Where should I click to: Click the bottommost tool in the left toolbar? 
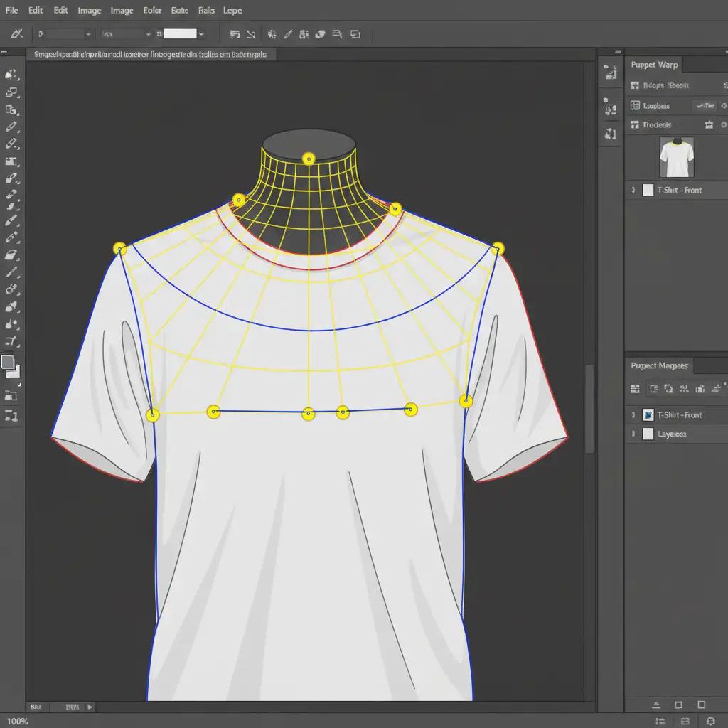point(11,415)
